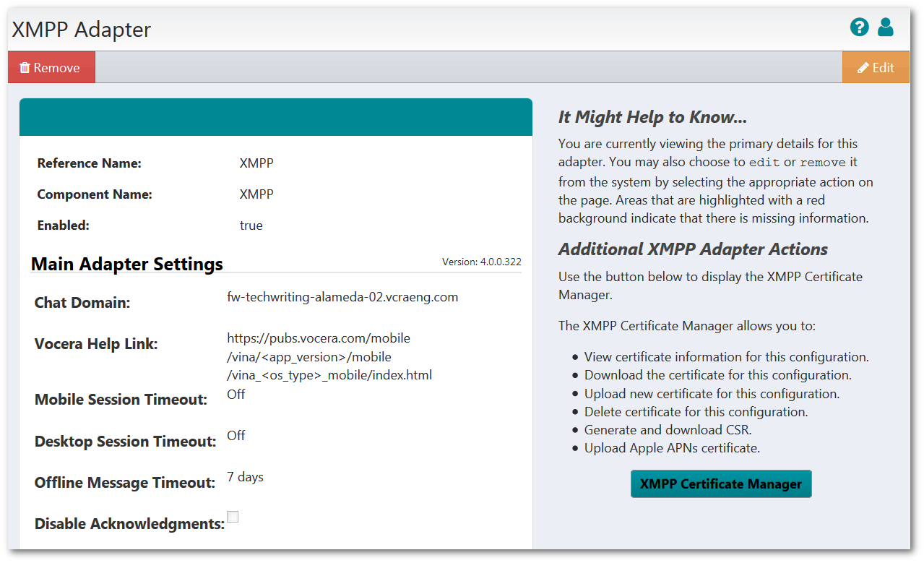Click the Version: 4.0.0.322 text

point(482,262)
